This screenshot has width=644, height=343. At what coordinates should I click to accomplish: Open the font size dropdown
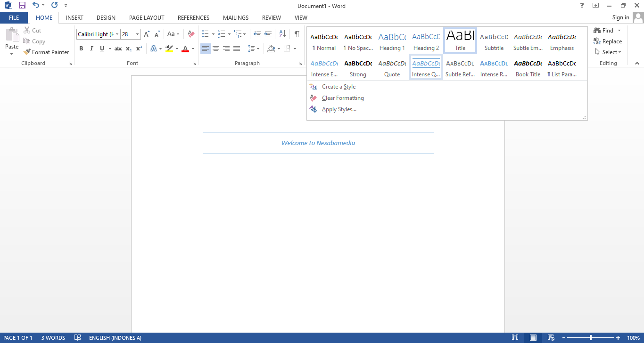click(x=137, y=34)
